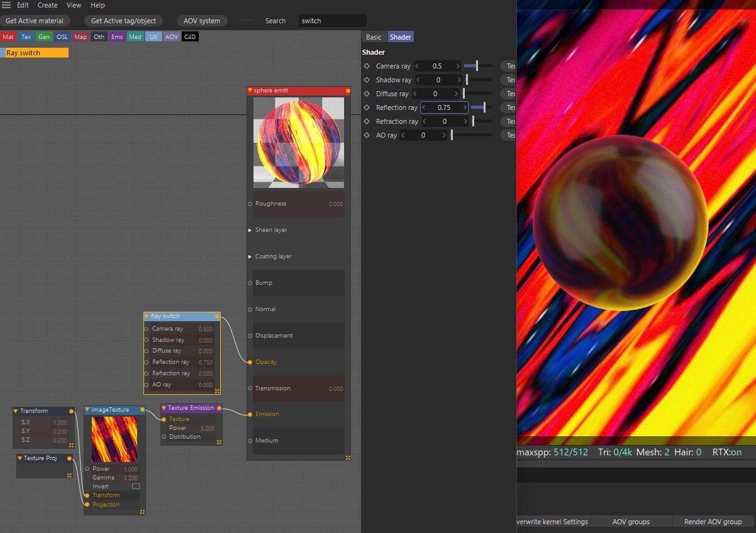Expand the Coating layer section
Screen dimensions: 756x533
coord(250,256)
